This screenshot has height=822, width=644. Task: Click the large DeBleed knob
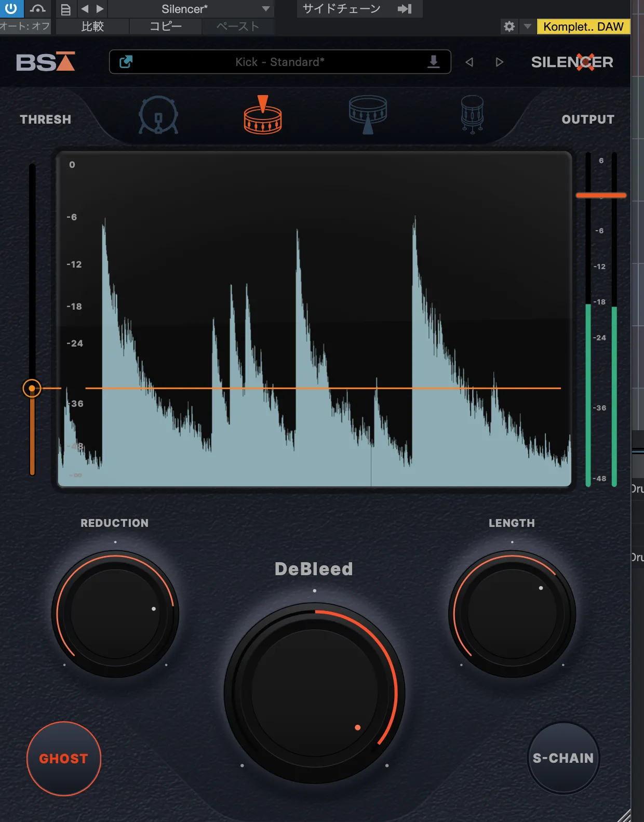(314, 693)
